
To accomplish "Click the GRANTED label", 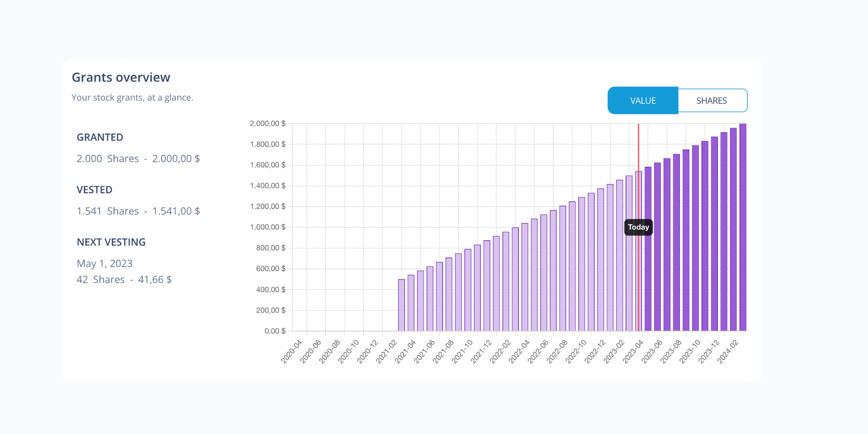I will click(100, 137).
